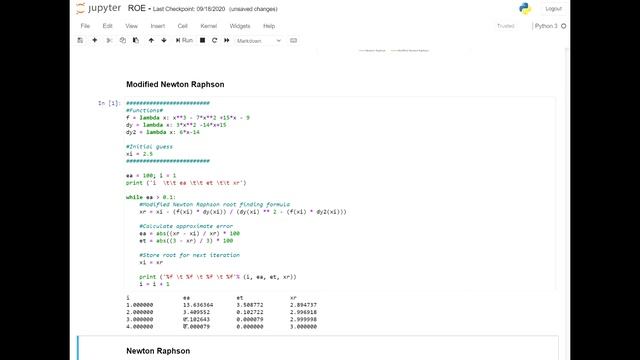Run the selected cell

(184, 40)
